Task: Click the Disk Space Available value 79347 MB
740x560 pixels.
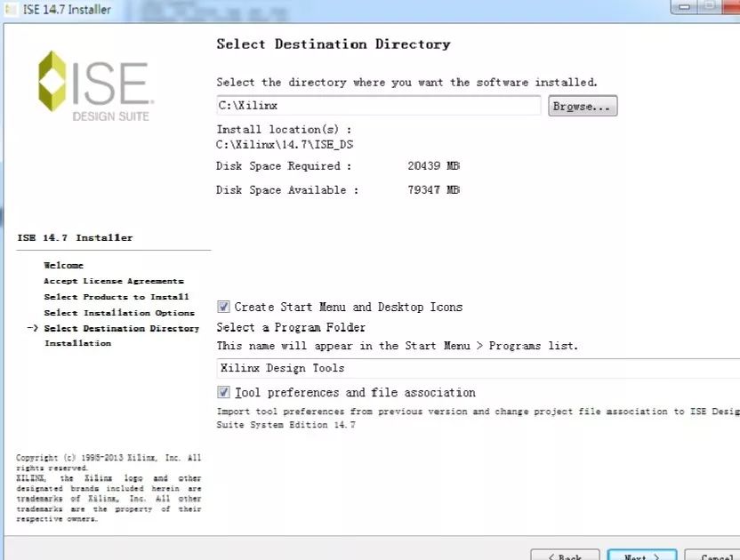Action: (434, 189)
